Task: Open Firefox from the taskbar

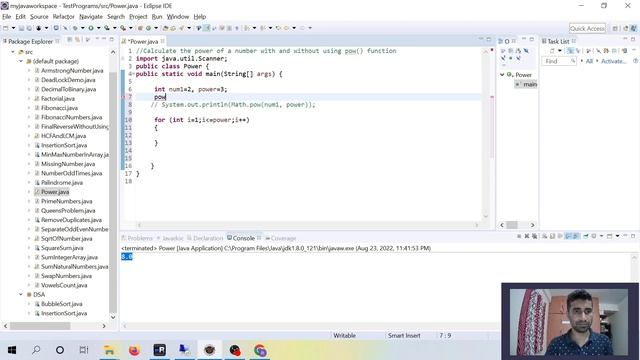Action: [134, 350]
